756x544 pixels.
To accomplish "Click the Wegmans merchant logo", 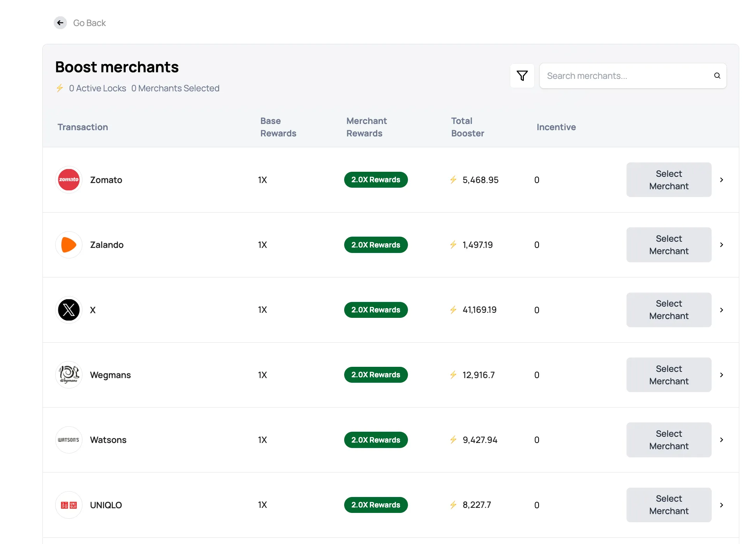I will click(x=69, y=375).
